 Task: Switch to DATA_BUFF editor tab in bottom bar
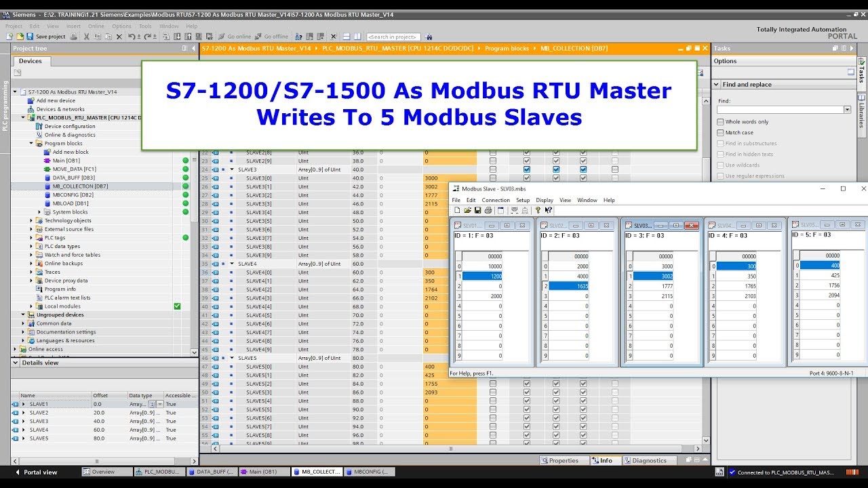click(x=212, y=472)
